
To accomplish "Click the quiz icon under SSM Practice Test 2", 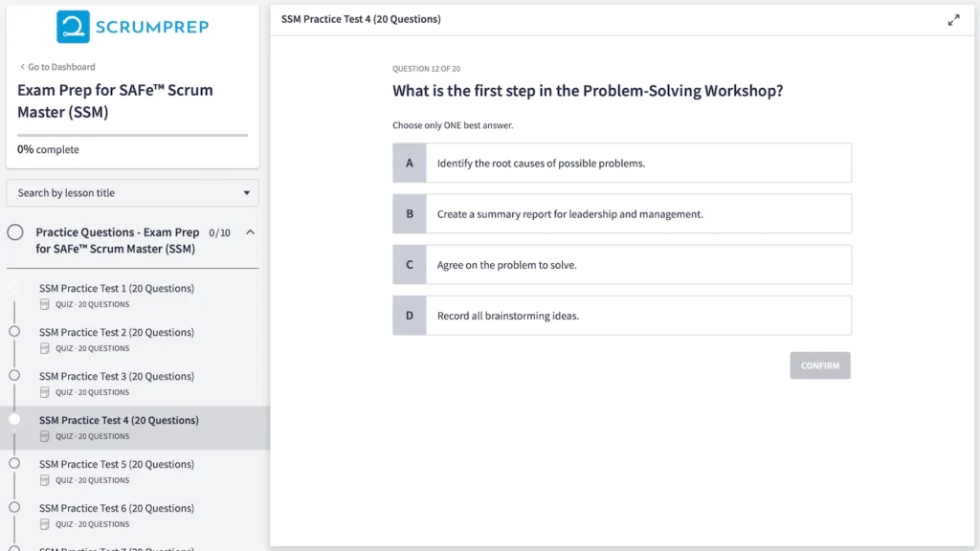I will click(x=45, y=347).
